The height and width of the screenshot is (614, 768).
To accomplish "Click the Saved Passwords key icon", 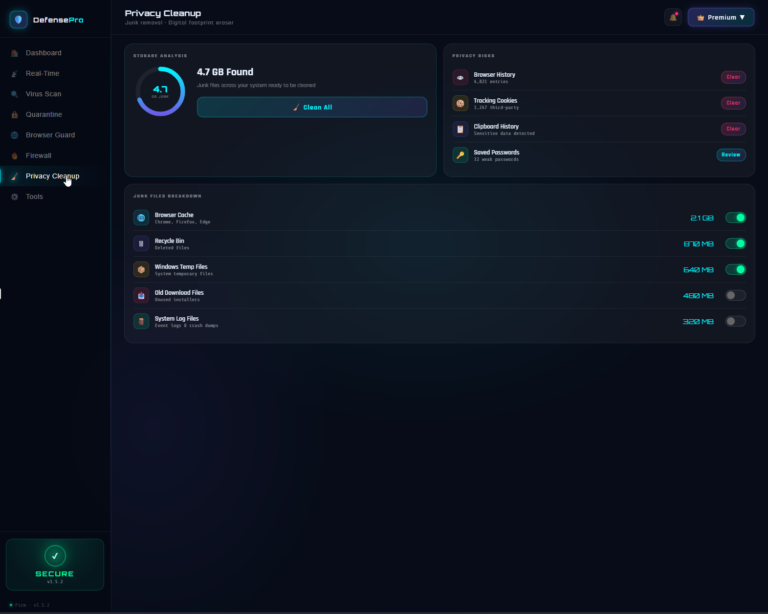I will pos(460,155).
